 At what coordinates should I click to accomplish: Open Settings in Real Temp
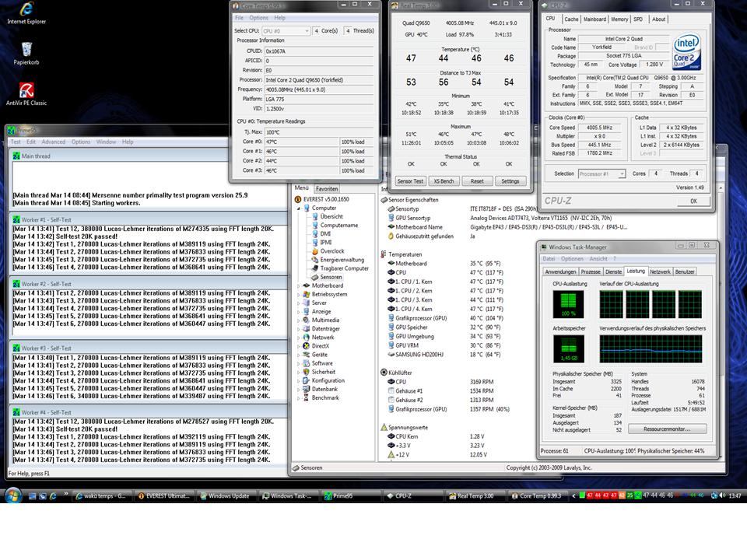click(510, 181)
